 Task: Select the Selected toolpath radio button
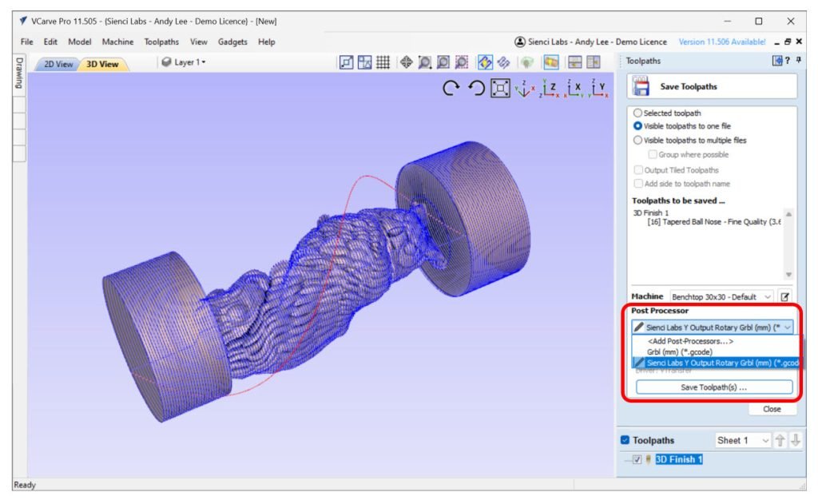tap(637, 113)
